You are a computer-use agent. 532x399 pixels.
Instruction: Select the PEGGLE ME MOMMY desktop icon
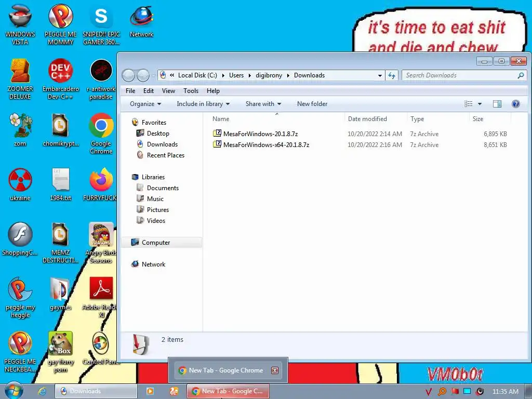(x=60, y=24)
